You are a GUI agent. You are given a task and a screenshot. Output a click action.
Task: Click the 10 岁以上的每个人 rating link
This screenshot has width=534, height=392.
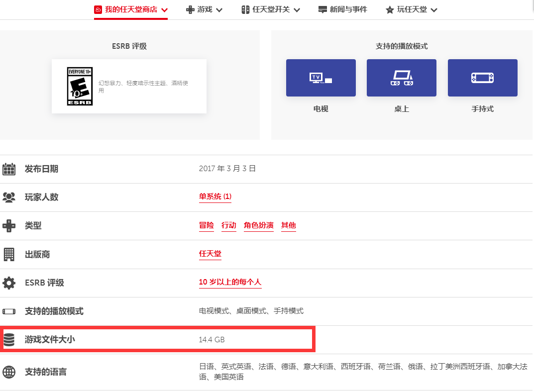(230, 282)
